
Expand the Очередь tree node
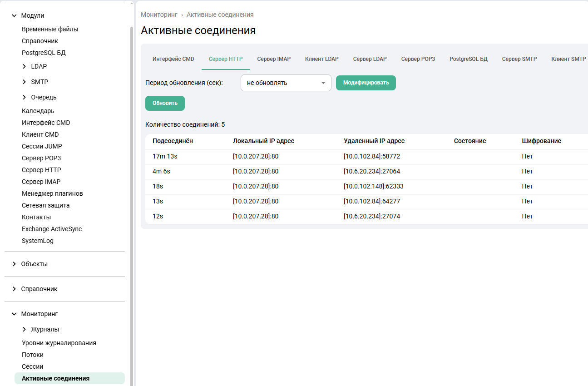coord(24,97)
